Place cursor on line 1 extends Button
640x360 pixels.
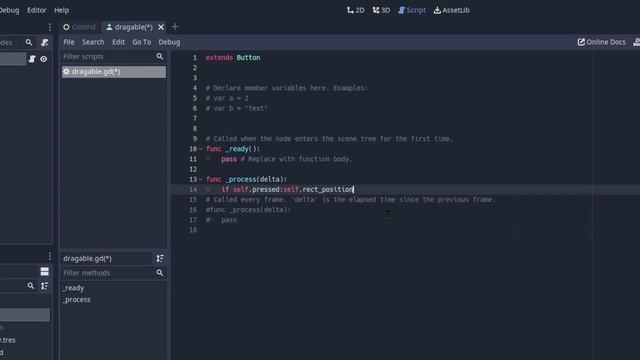point(233,58)
